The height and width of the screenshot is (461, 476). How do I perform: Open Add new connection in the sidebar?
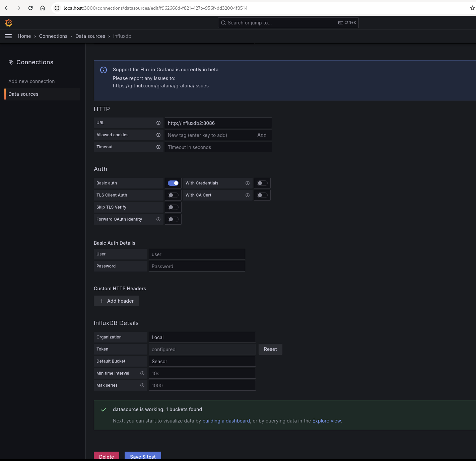pos(31,81)
